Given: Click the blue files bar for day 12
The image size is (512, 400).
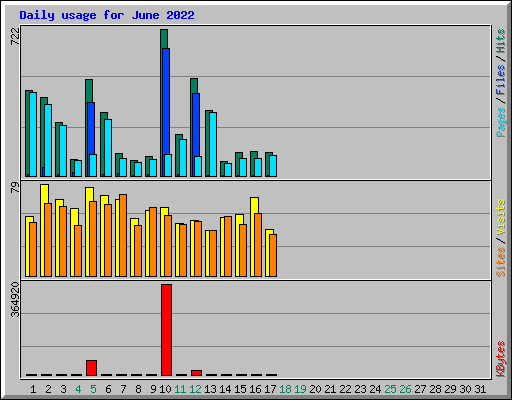Looking at the screenshot, I should click(x=196, y=125).
